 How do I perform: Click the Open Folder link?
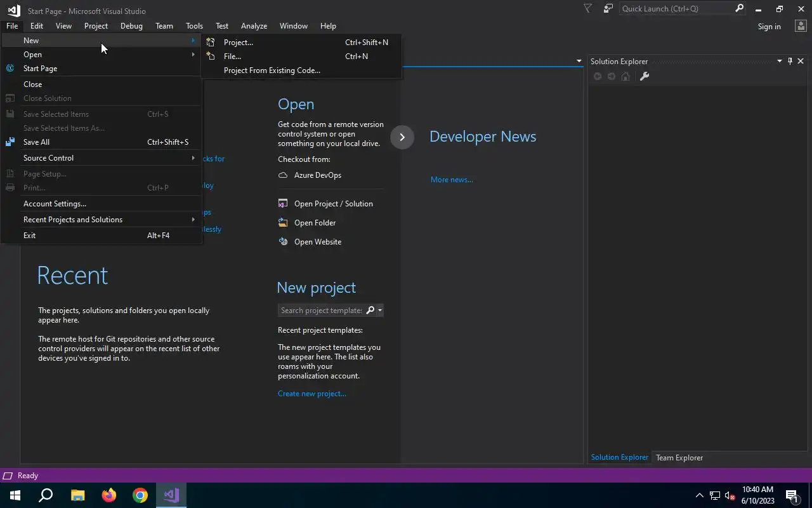click(315, 222)
